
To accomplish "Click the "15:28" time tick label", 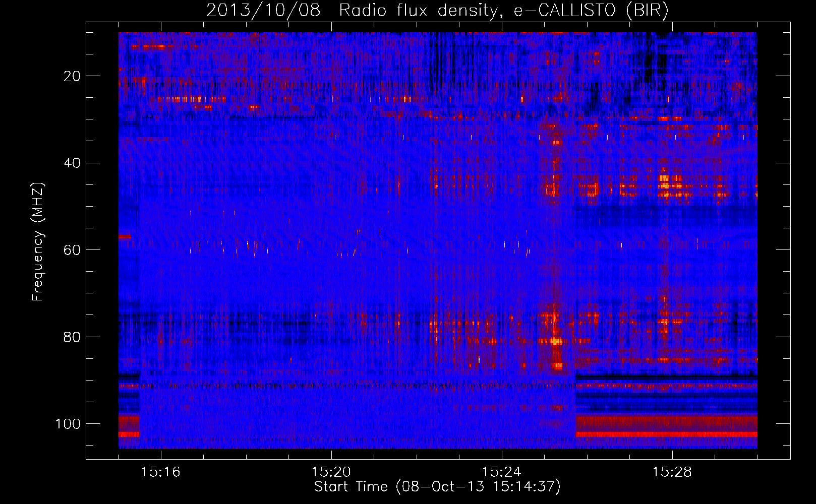I will point(672,472).
